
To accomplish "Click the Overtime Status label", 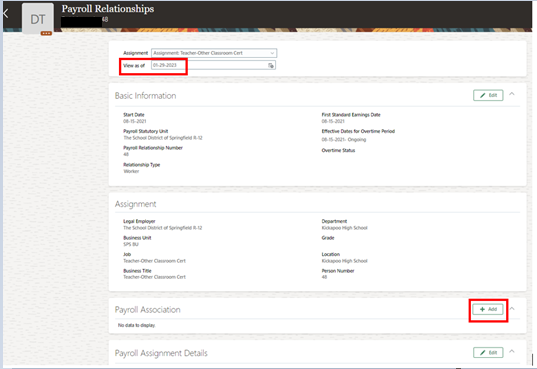I will pyautogui.click(x=338, y=150).
